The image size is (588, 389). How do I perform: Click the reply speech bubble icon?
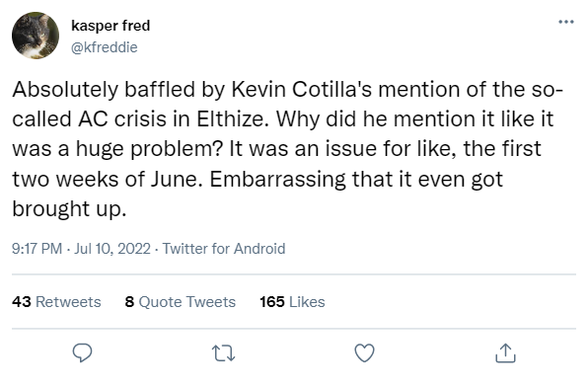(x=82, y=353)
